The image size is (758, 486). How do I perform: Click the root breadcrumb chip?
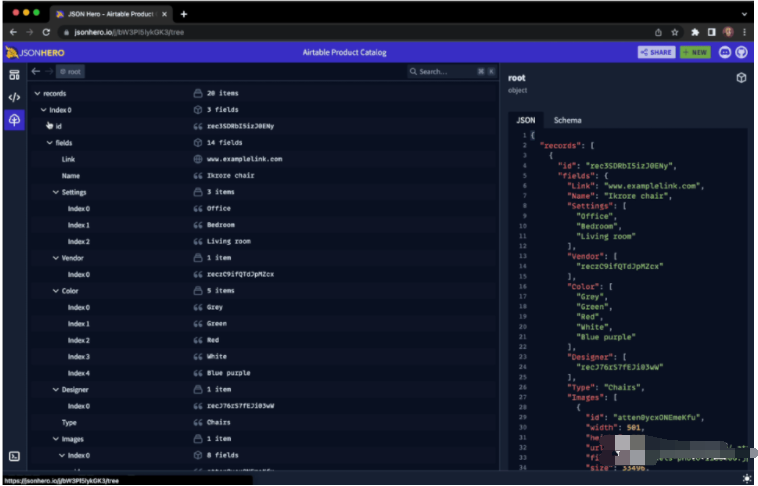click(71, 72)
